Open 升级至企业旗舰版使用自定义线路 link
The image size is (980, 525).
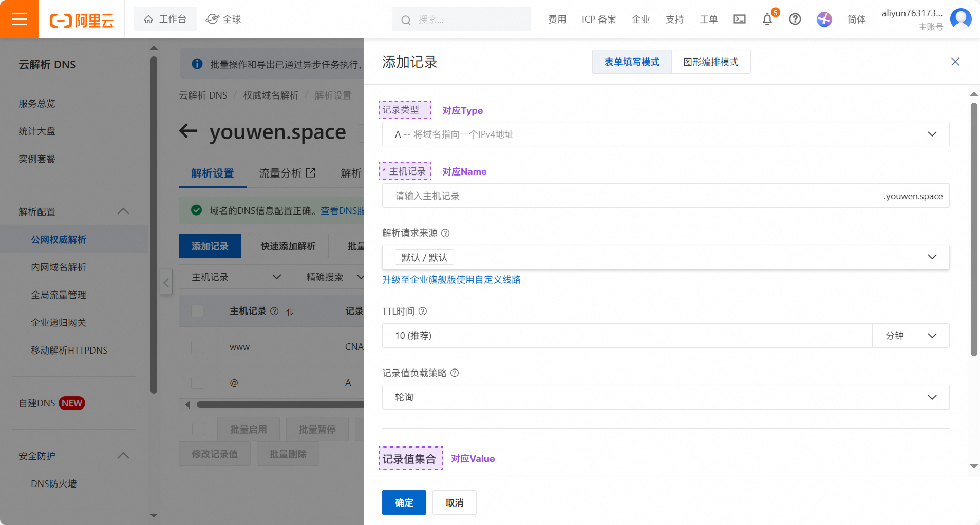[451, 280]
